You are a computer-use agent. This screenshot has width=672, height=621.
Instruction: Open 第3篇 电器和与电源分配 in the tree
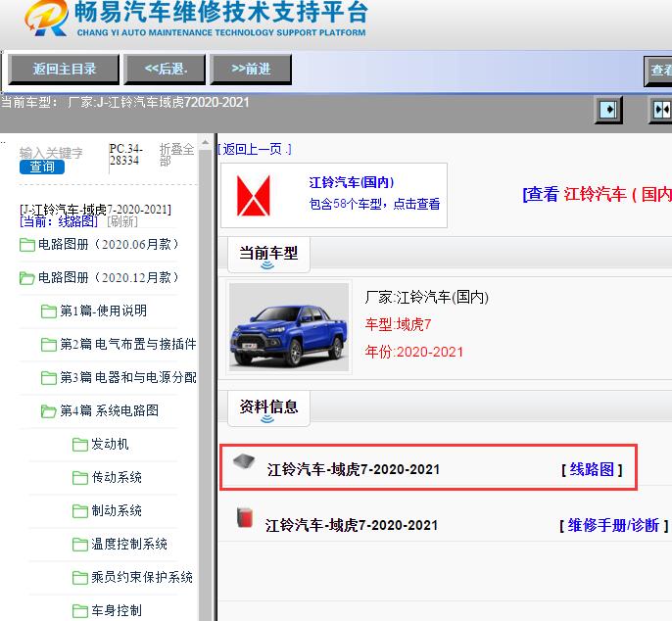[x=127, y=377]
